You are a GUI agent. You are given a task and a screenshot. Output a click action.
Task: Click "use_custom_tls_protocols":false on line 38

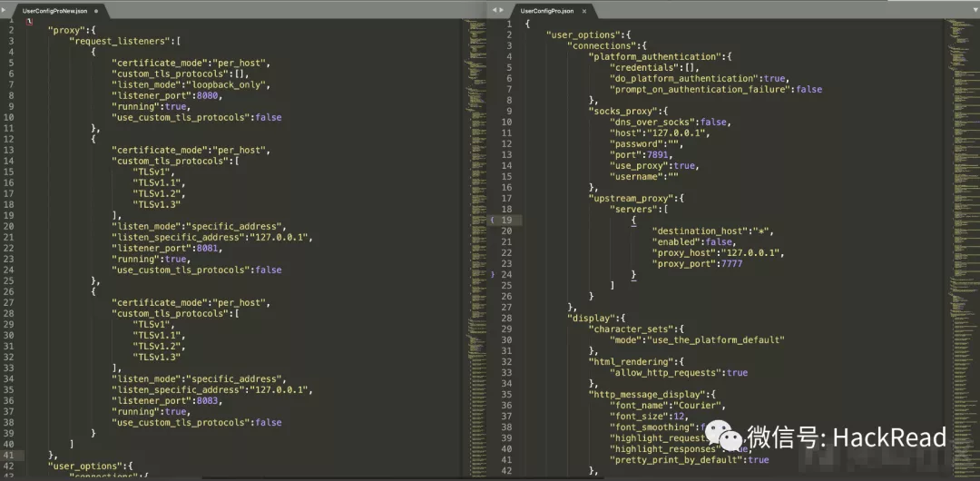click(196, 422)
